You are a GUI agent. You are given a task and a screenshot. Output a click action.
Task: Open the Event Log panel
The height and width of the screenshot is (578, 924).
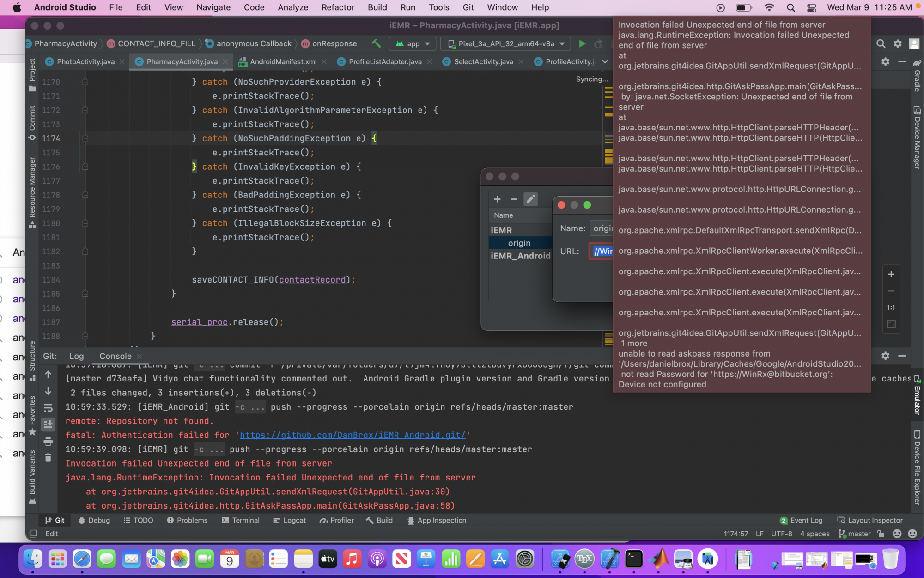pos(802,520)
